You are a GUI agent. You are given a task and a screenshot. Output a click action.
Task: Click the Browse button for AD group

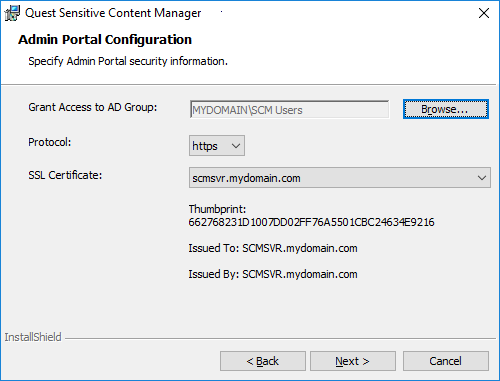point(446,109)
